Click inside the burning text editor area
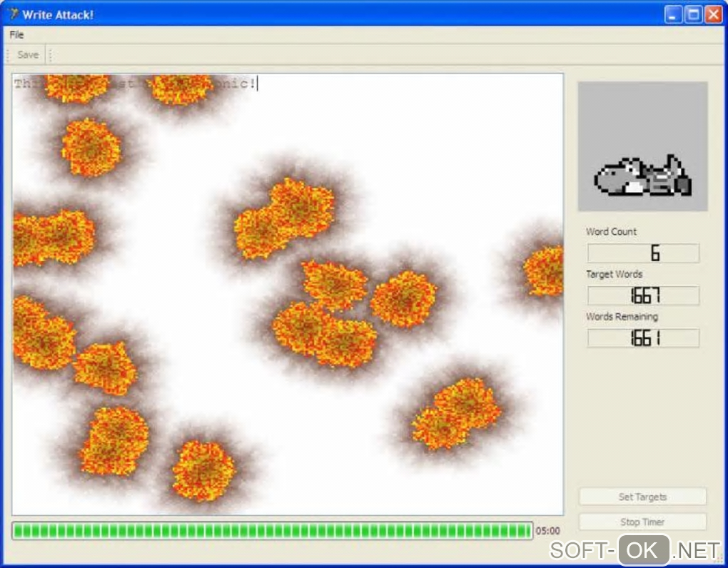 click(288, 294)
